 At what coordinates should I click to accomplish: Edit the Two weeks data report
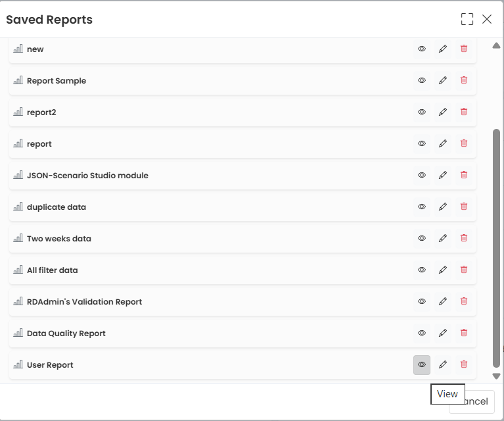(443, 238)
